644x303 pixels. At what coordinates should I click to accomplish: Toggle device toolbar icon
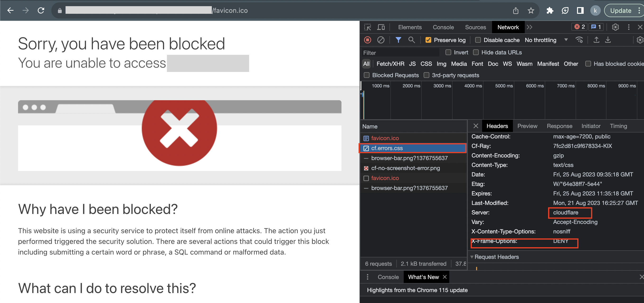coord(381,27)
